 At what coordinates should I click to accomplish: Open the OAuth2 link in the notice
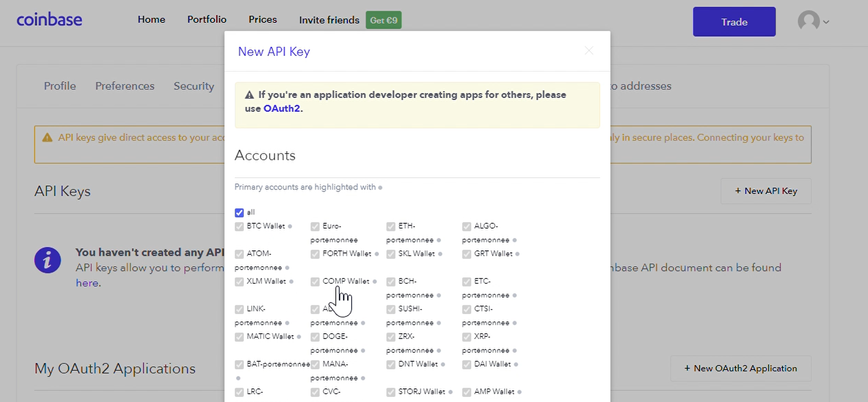pos(282,109)
